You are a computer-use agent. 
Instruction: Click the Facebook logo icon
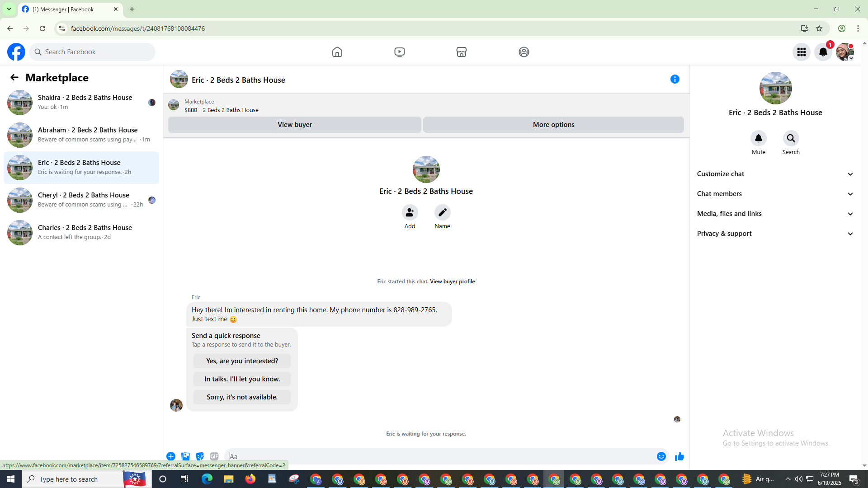tap(16, 52)
